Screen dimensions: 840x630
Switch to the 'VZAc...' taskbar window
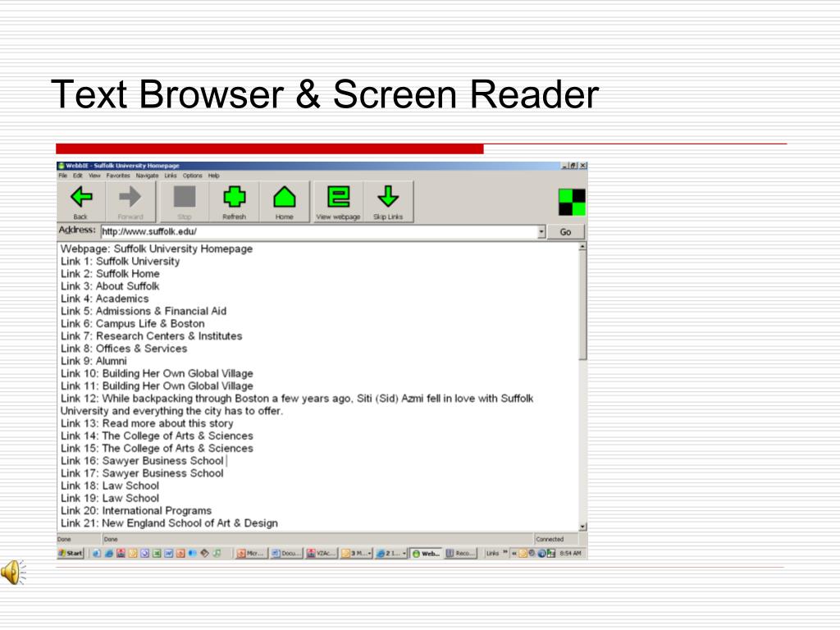pyautogui.click(x=322, y=554)
